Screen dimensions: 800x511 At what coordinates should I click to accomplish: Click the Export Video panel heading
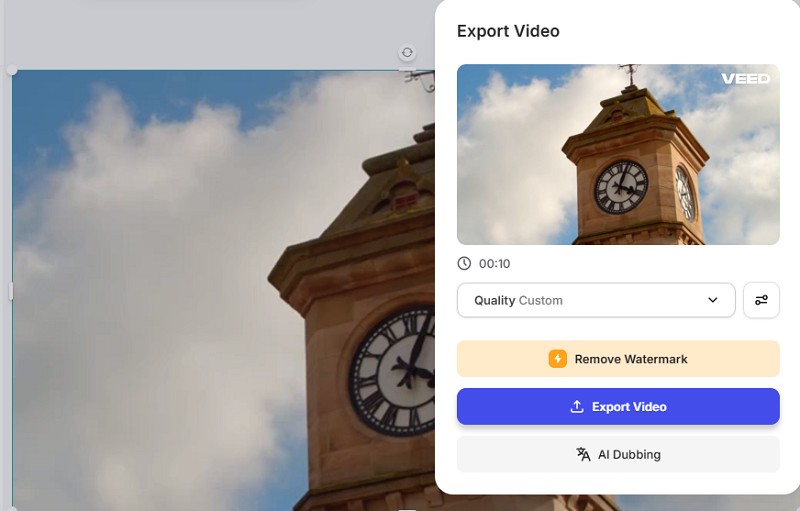click(508, 31)
